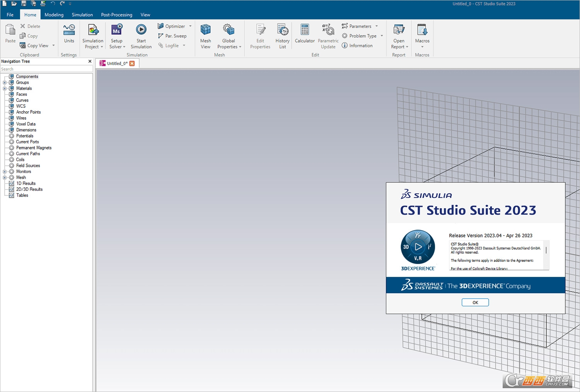The height and width of the screenshot is (392, 580).
Task: Open the History List
Action: (x=283, y=36)
